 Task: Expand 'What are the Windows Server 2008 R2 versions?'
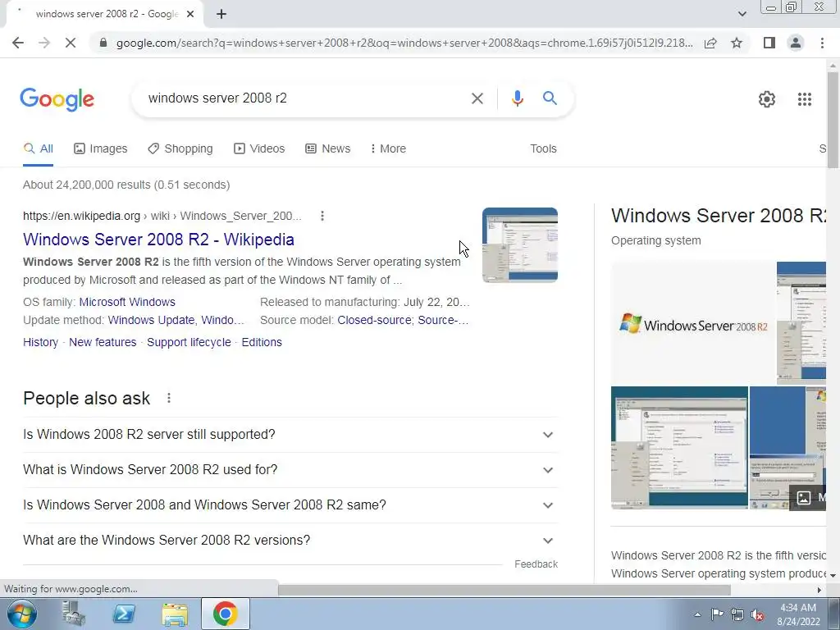pyautogui.click(x=290, y=541)
